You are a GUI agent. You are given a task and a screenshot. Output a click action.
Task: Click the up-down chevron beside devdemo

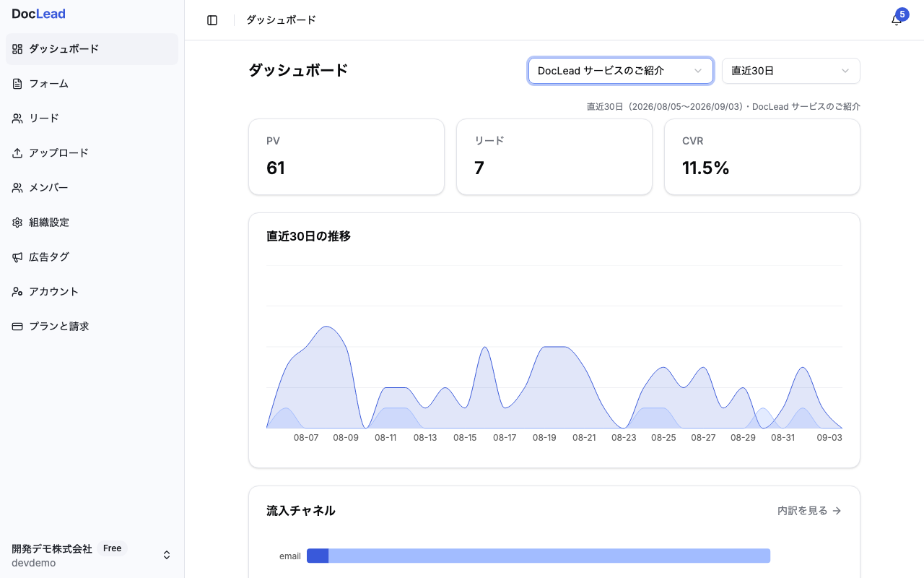[167, 555]
